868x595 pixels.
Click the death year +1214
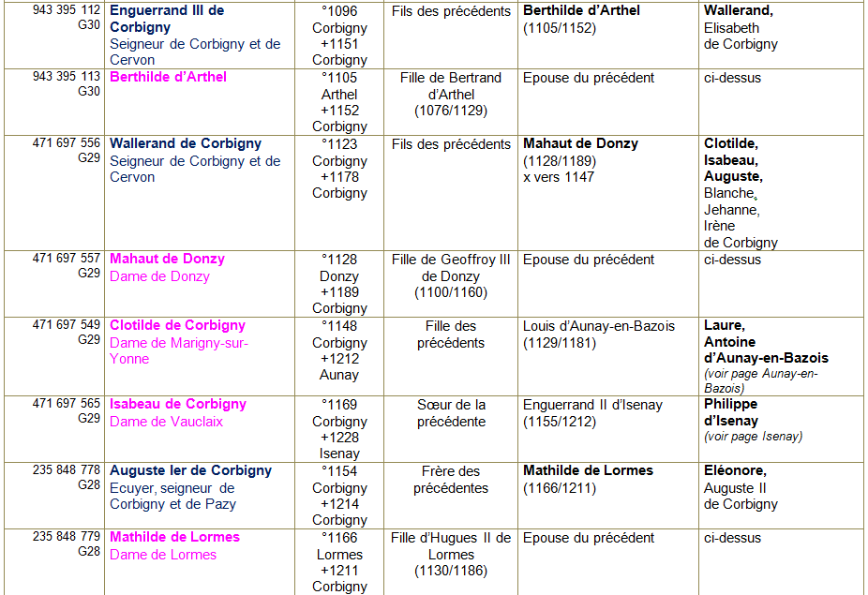coord(339,504)
